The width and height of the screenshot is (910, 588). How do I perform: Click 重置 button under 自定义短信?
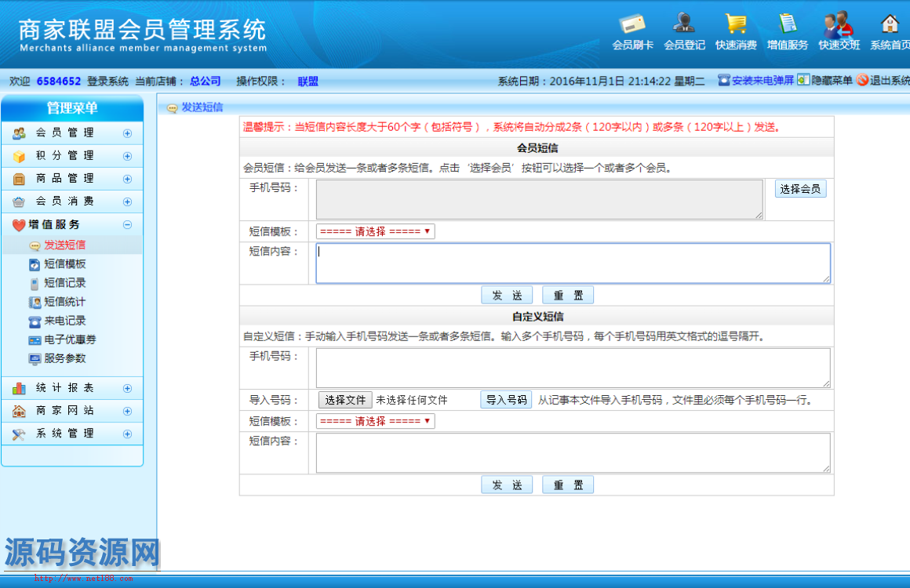[568, 485]
